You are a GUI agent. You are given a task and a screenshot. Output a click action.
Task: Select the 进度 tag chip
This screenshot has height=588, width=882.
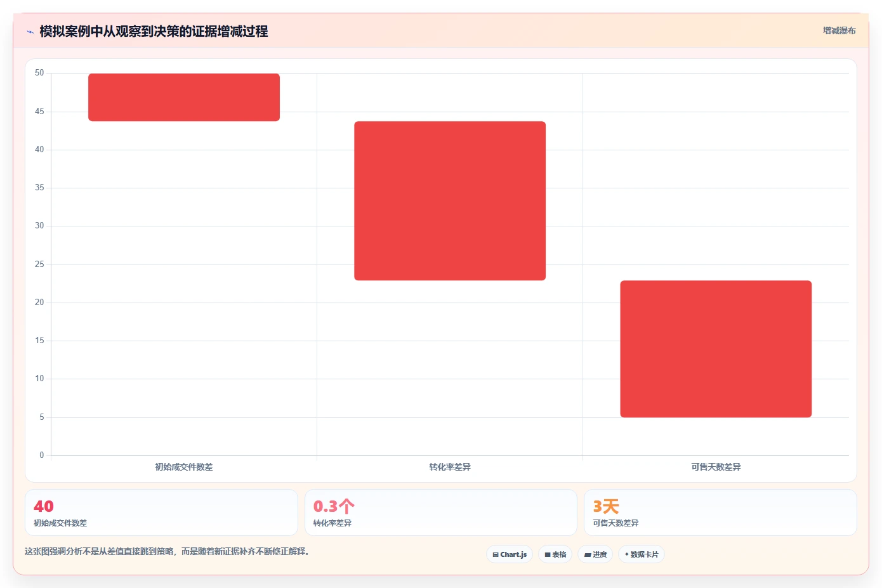point(595,554)
